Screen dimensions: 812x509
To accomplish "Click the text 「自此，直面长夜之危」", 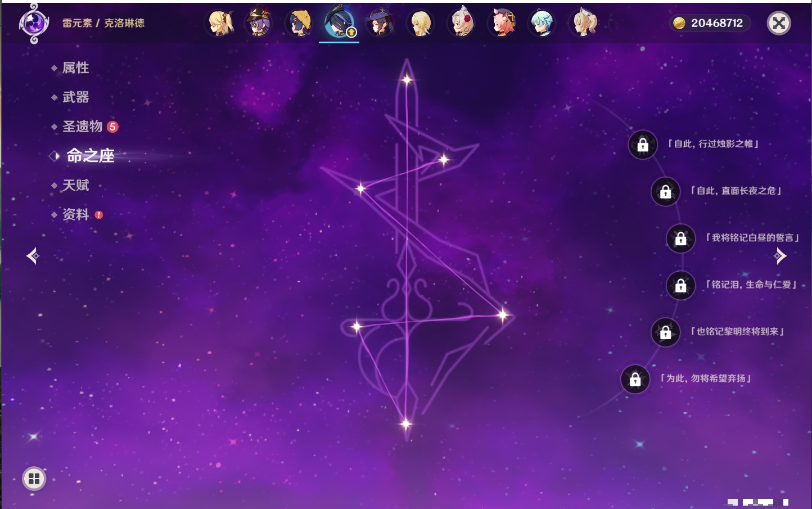I will (x=736, y=191).
